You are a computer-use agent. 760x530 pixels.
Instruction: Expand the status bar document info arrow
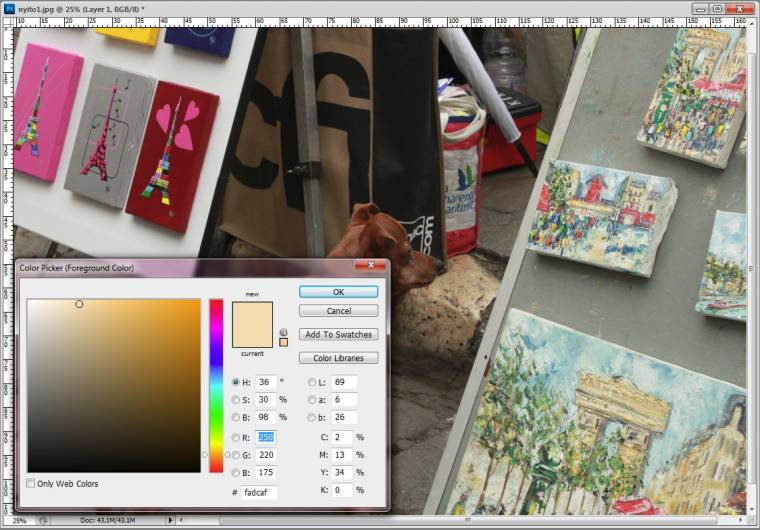[x=170, y=520]
